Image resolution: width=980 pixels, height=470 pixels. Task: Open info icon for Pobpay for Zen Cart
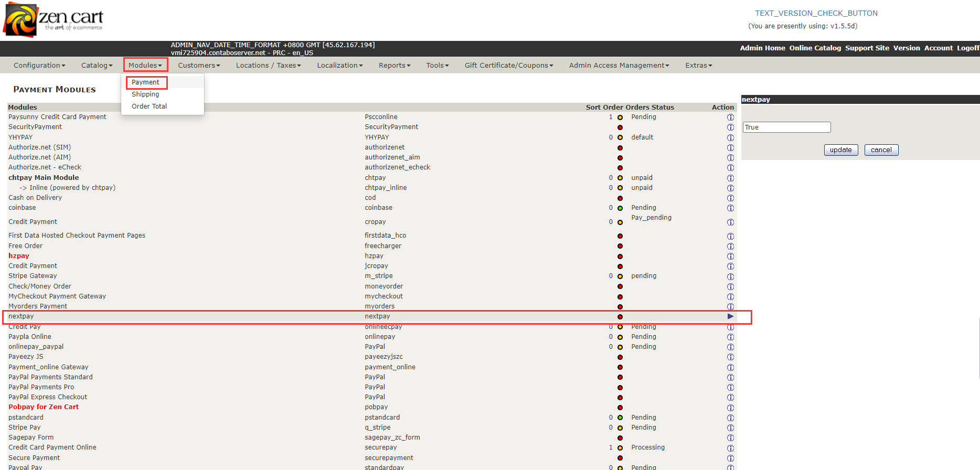pyautogui.click(x=730, y=408)
